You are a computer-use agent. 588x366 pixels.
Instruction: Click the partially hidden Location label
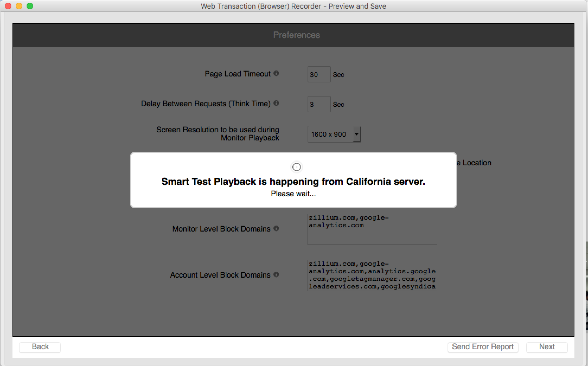tap(476, 163)
